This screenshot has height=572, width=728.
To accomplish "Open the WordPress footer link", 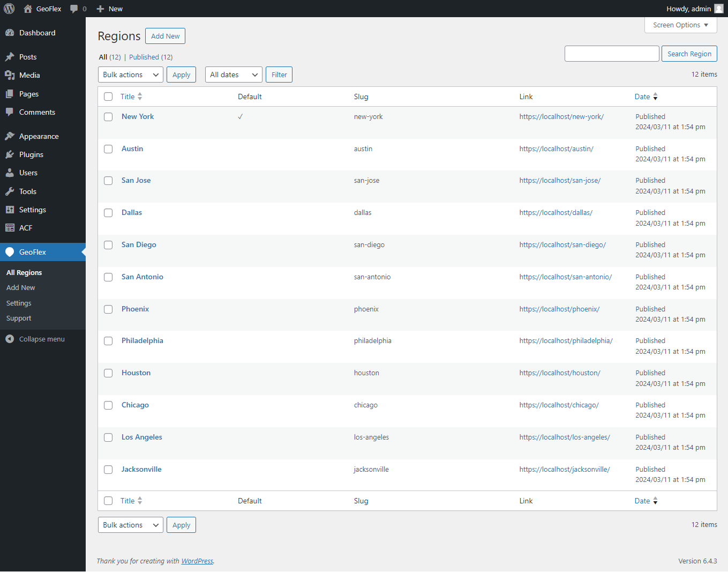I will pyautogui.click(x=197, y=561).
